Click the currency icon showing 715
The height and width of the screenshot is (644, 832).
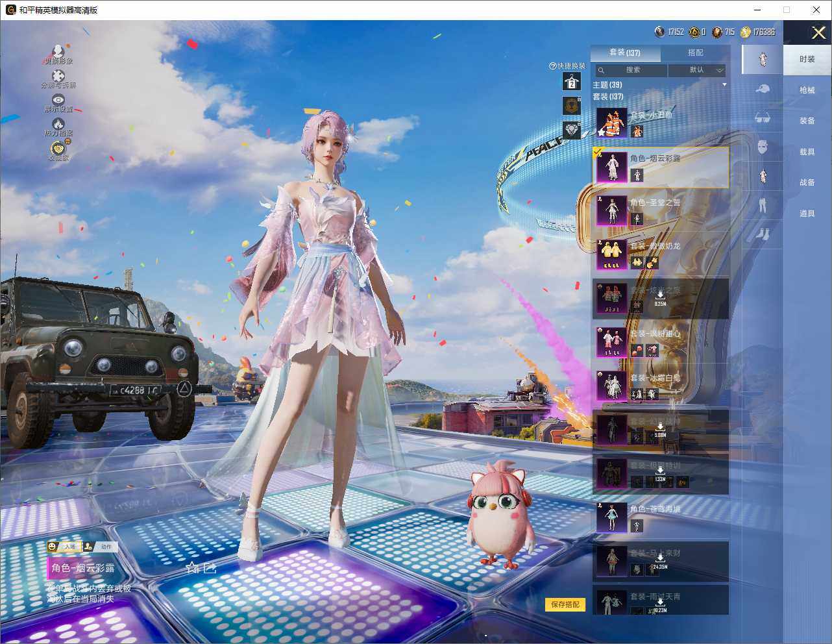[716, 32]
